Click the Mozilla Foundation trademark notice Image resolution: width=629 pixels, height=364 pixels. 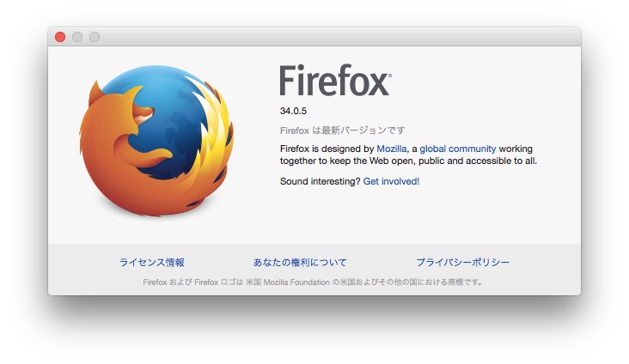(x=313, y=282)
